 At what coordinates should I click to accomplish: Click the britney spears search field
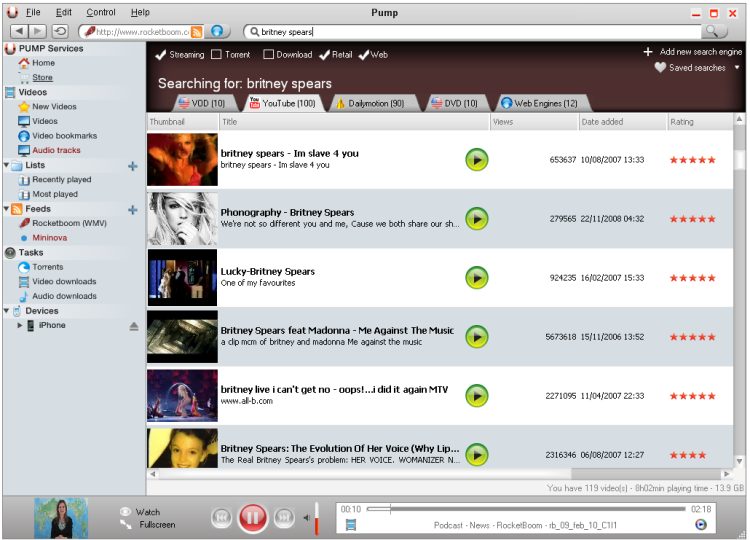pyautogui.click(x=474, y=32)
